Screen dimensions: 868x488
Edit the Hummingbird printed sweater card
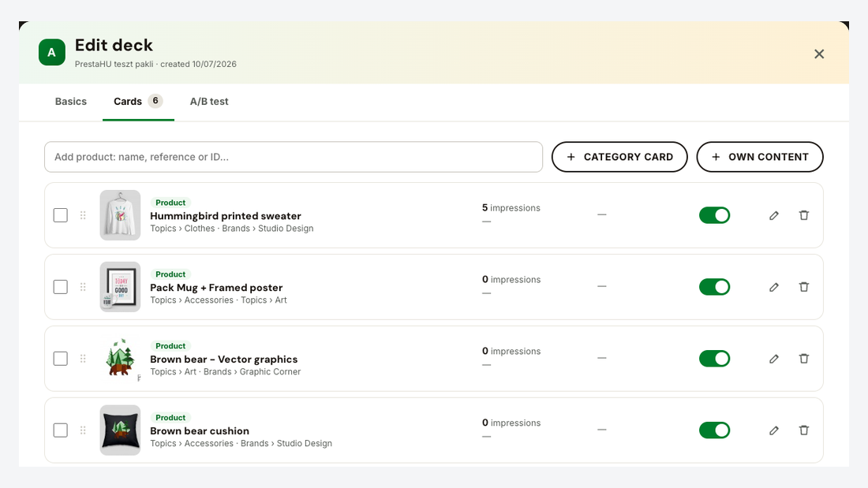(x=774, y=215)
